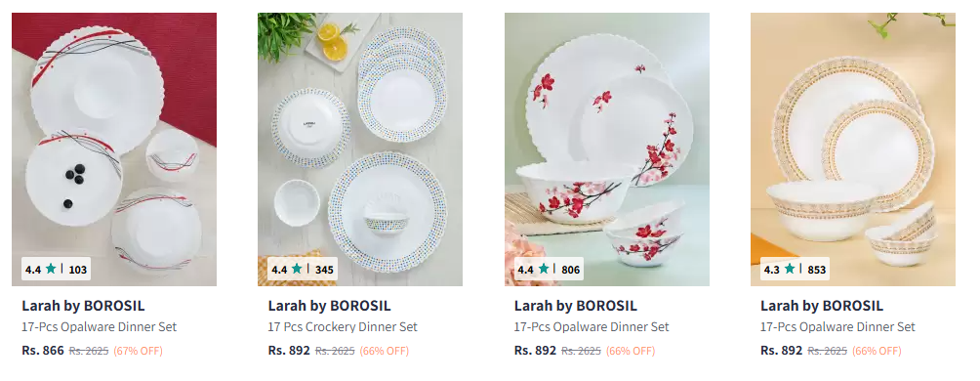Click the 4.4 rating badge with 345 reviews
The height and width of the screenshot is (381, 980).
pyautogui.click(x=303, y=270)
